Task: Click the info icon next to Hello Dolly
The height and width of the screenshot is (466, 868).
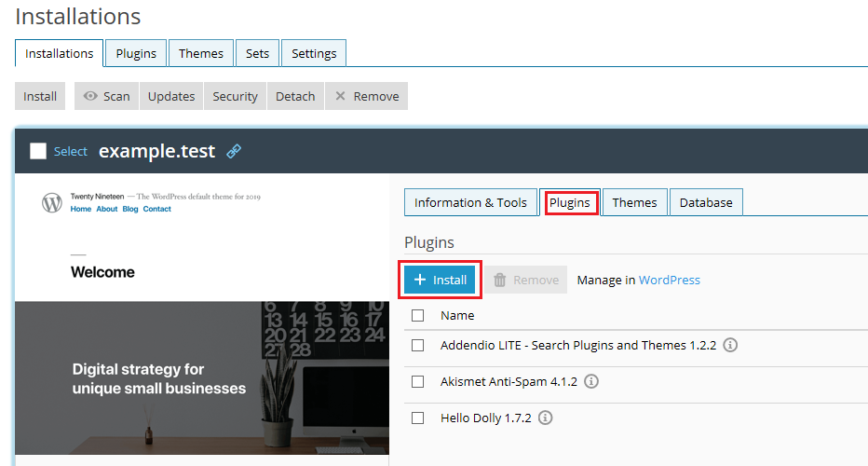Action: pyautogui.click(x=545, y=418)
